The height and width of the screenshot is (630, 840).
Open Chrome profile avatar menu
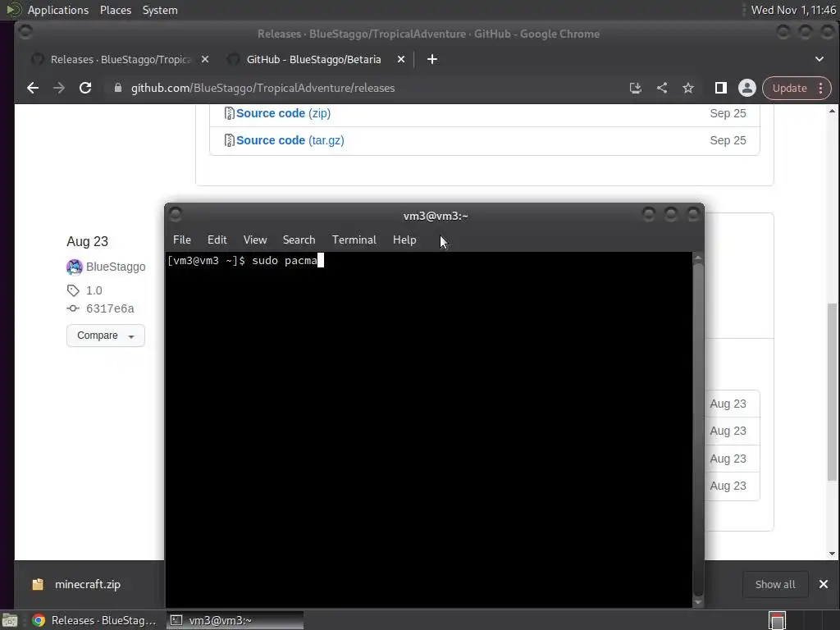(746, 88)
